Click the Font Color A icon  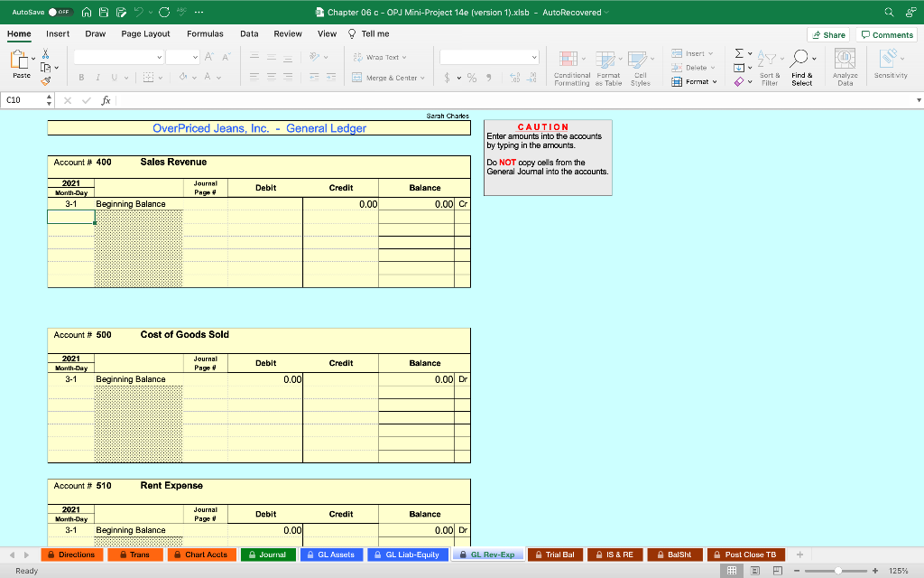pos(208,78)
